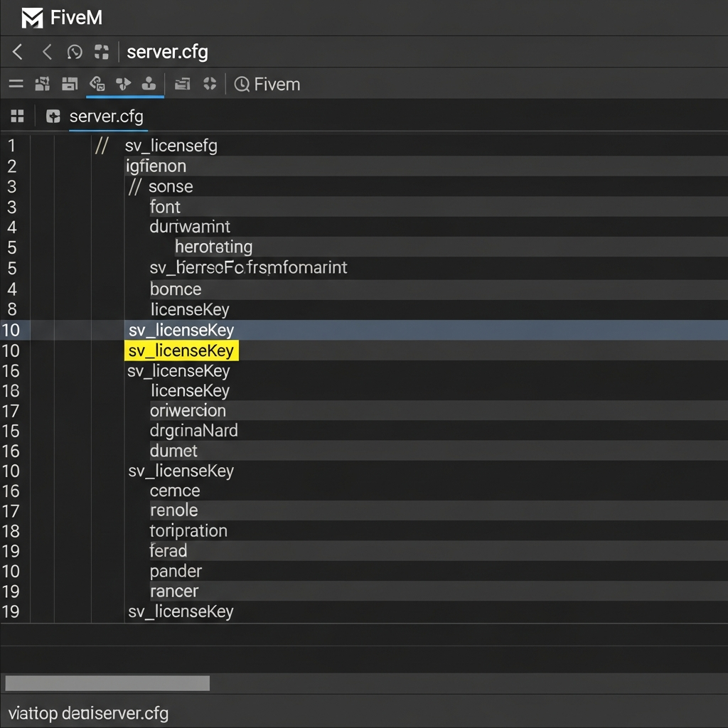Click the FiveM logo icon
The height and width of the screenshot is (728, 728).
32,18
